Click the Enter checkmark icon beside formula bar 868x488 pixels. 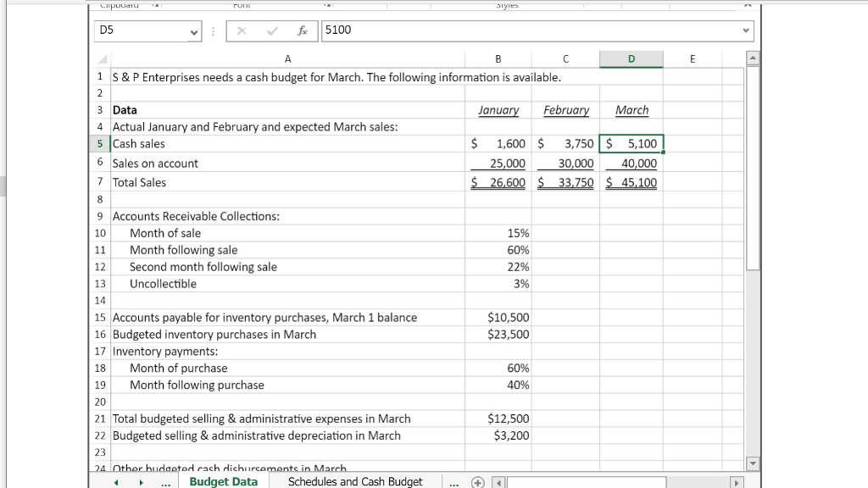[x=271, y=30]
